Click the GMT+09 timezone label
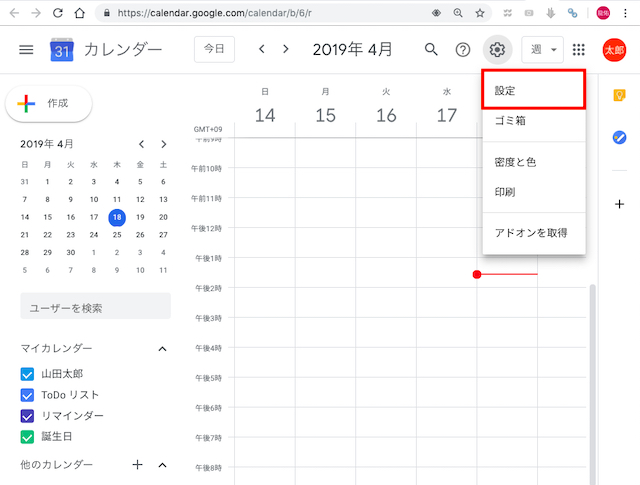Image resolution: width=640 pixels, height=485 pixels. click(208, 129)
